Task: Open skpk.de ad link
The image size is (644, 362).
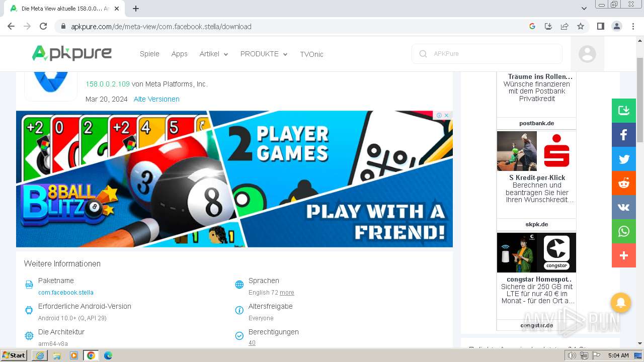Action: click(x=536, y=224)
